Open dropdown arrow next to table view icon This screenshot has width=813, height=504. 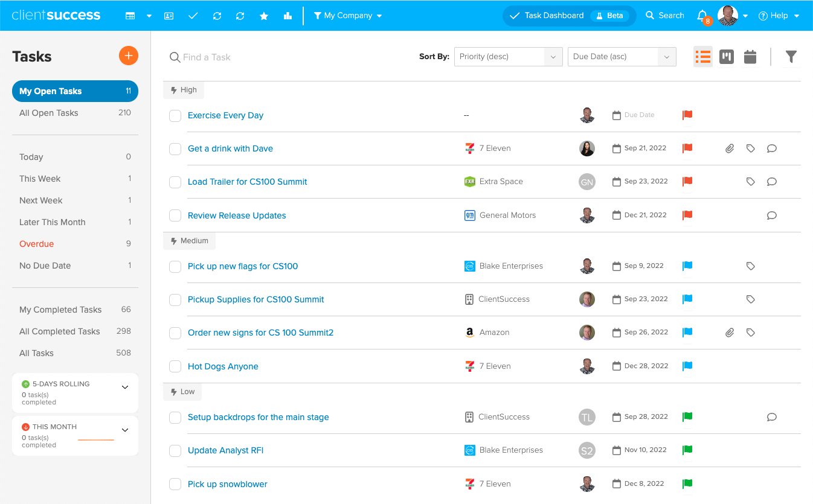tap(149, 16)
